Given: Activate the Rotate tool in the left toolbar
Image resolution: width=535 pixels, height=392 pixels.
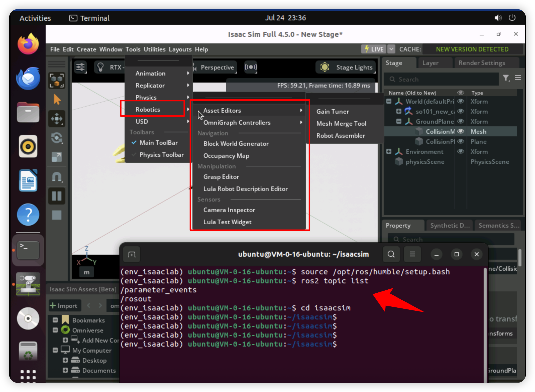Looking at the screenshot, I should click(57, 138).
